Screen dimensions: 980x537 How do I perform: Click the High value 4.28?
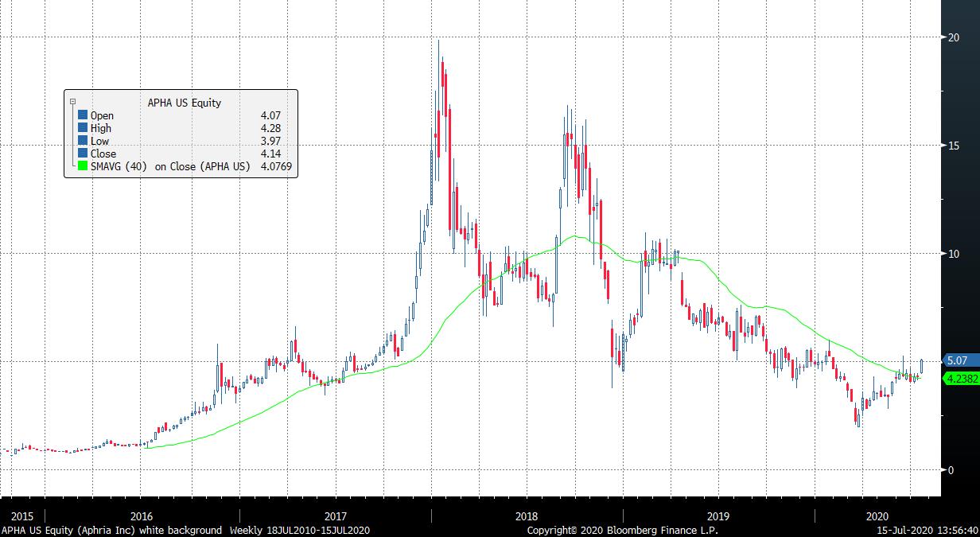pyautogui.click(x=270, y=128)
